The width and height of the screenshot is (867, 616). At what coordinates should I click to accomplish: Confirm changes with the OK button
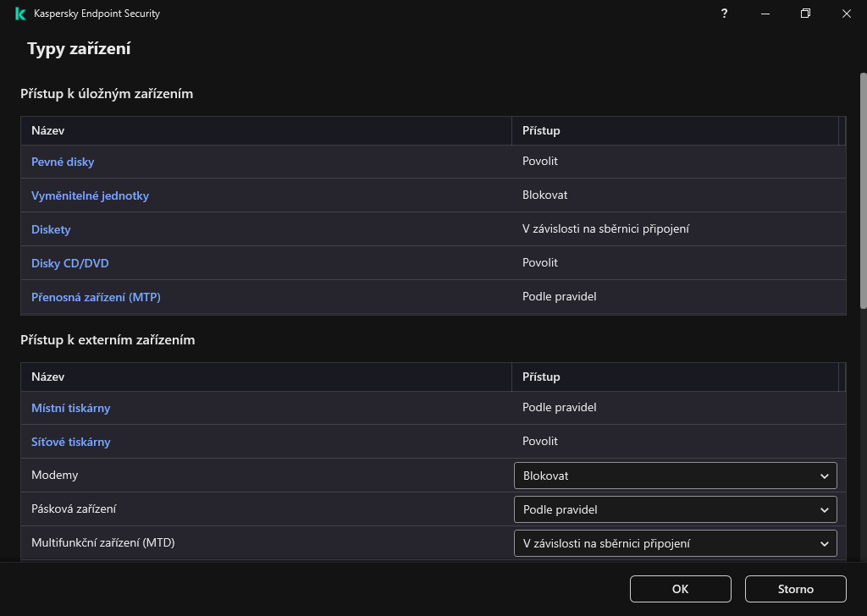[x=680, y=589]
